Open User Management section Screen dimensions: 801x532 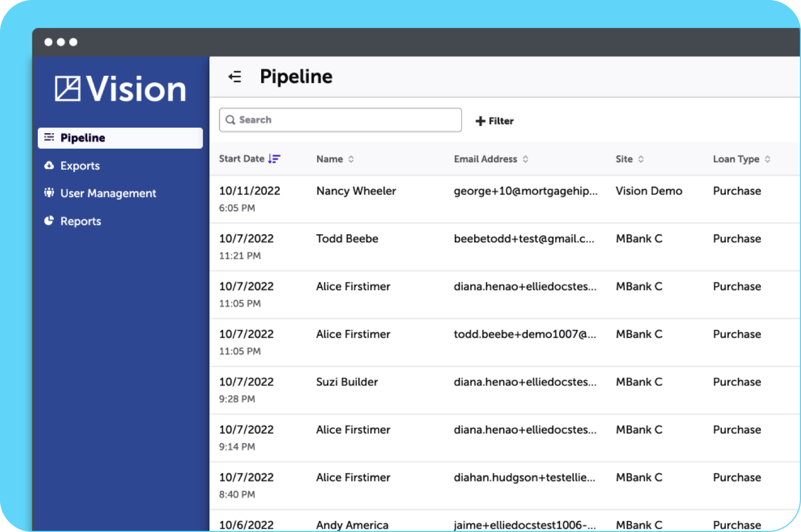click(108, 193)
